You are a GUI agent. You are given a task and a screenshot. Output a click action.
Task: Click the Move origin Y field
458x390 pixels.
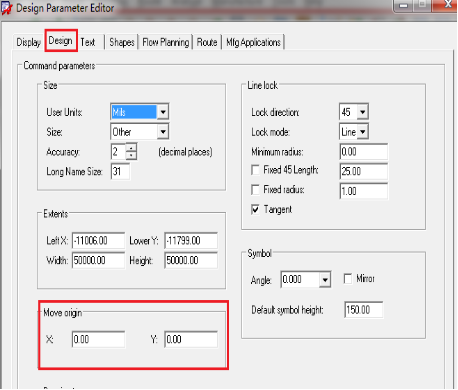[x=191, y=339]
